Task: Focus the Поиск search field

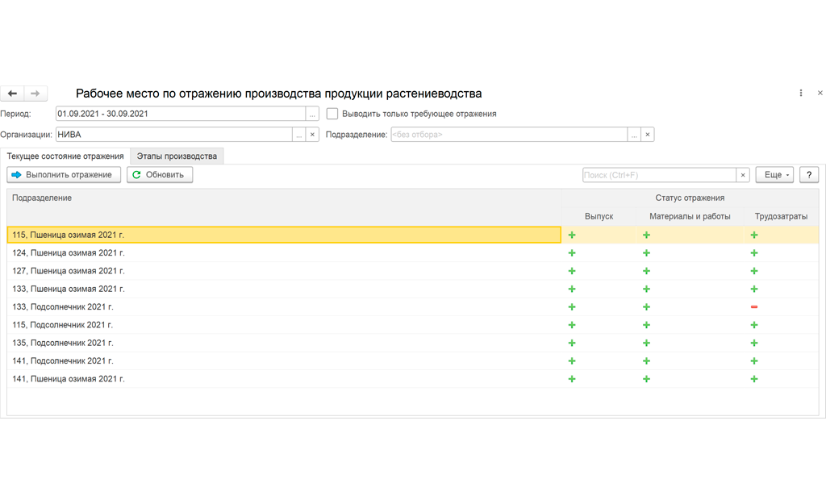Action: [x=659, y=175]
